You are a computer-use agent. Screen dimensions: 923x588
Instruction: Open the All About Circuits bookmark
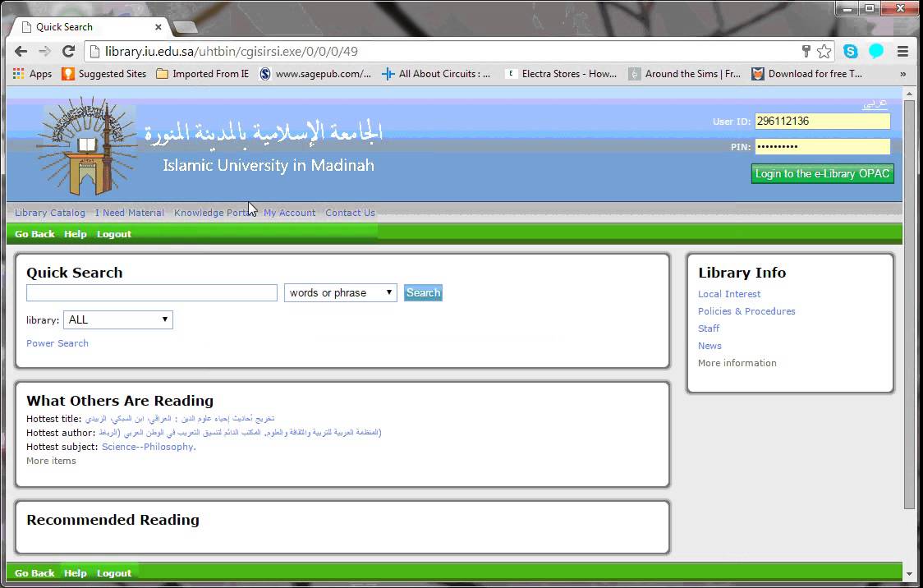point(436,74)
